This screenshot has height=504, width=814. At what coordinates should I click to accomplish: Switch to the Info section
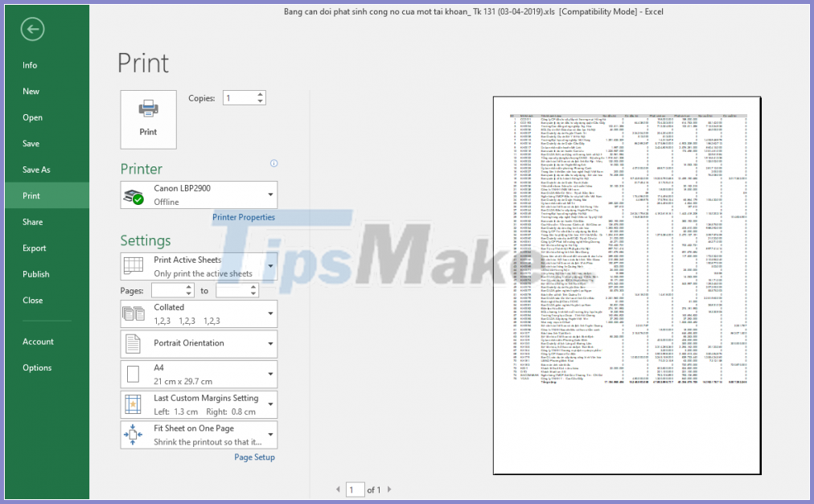[30, 65]
